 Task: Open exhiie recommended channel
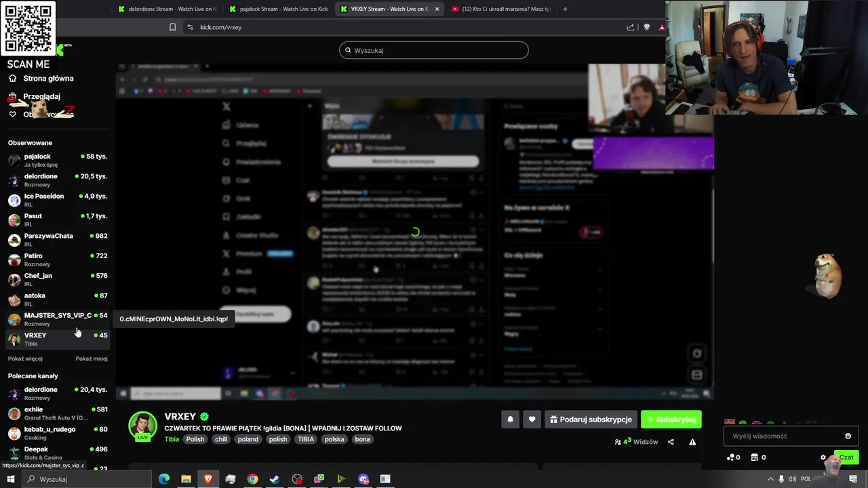tap(58, 413)
